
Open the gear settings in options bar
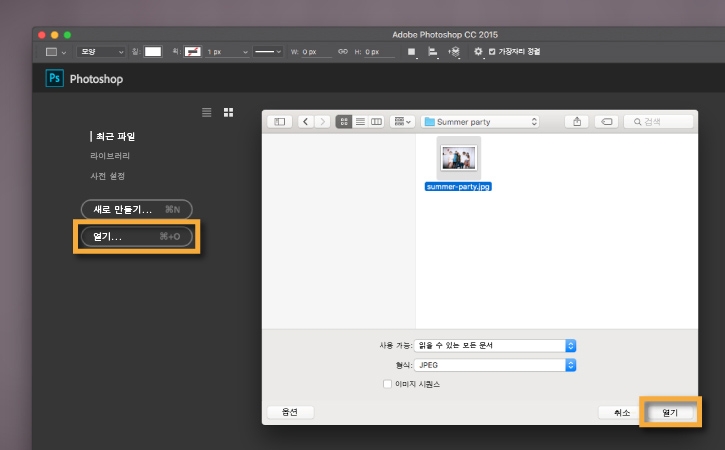[x=478, y=51]
